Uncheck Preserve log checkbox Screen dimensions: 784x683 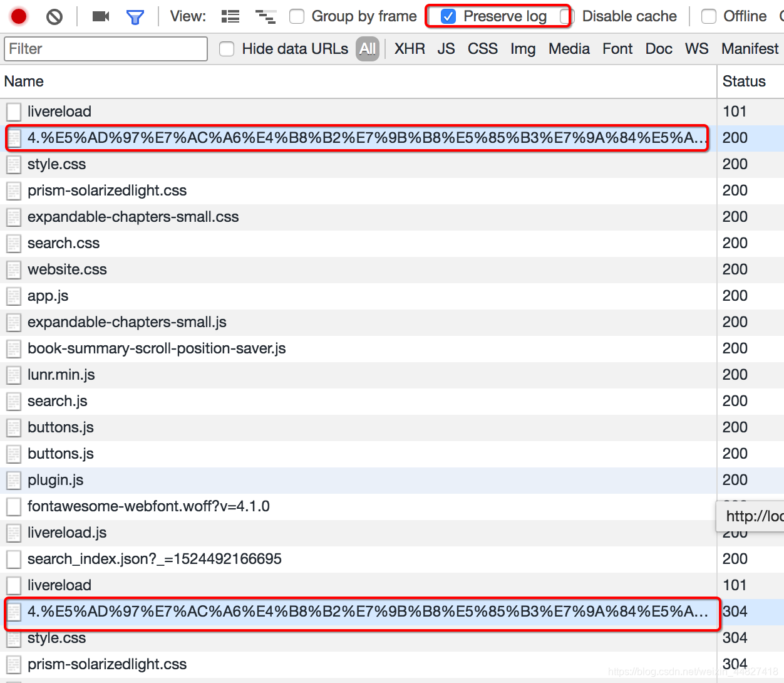(x=448, y=16)
